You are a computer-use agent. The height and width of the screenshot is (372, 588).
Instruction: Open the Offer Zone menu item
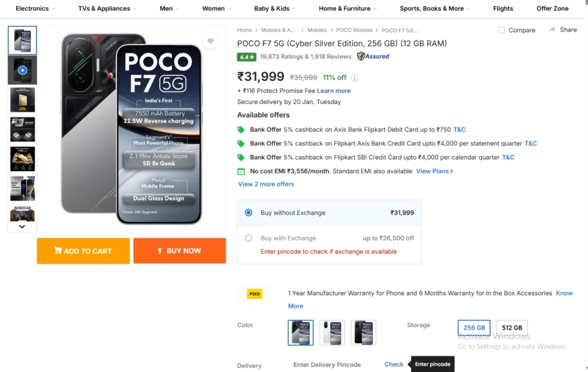coord(552,9)
